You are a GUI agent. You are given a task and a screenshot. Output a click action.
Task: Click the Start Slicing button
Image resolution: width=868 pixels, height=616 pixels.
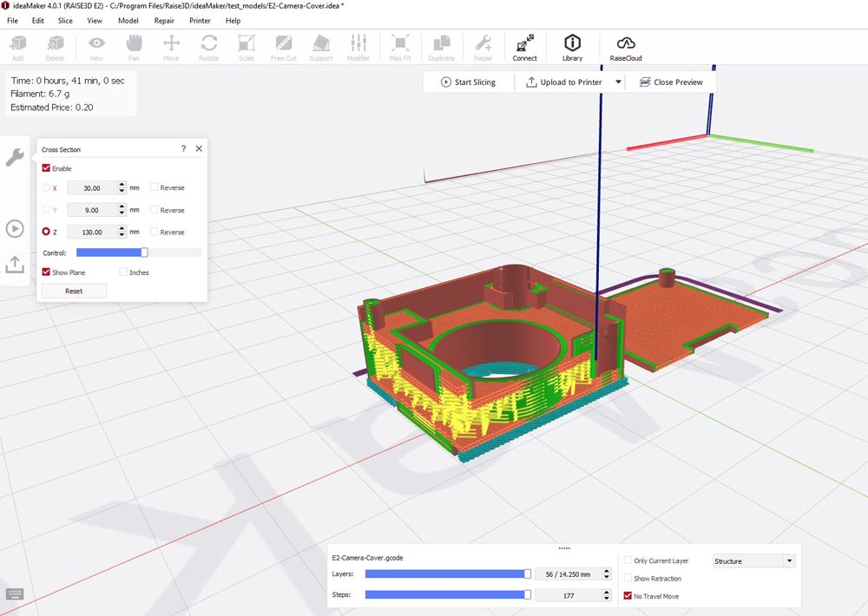(468, 82)
